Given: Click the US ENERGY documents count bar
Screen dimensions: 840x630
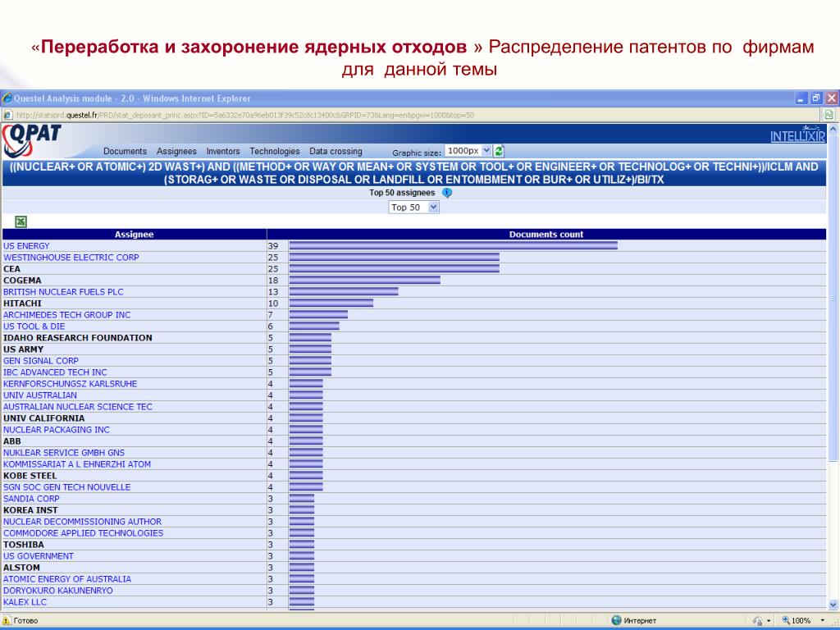Looking at the screenshot, I should [x=453, y=246].
